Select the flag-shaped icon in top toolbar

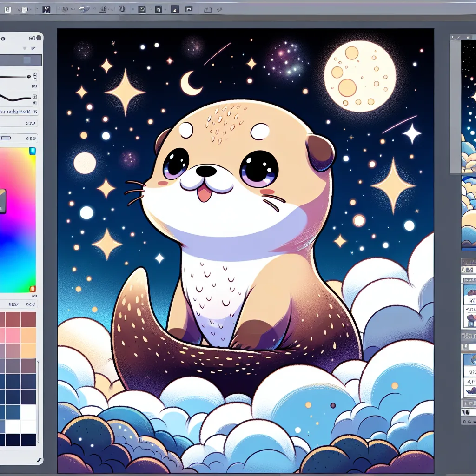188,9
